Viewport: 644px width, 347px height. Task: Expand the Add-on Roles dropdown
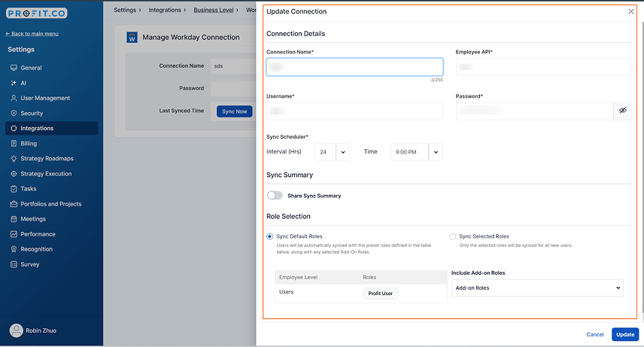(x=537, y=288)
